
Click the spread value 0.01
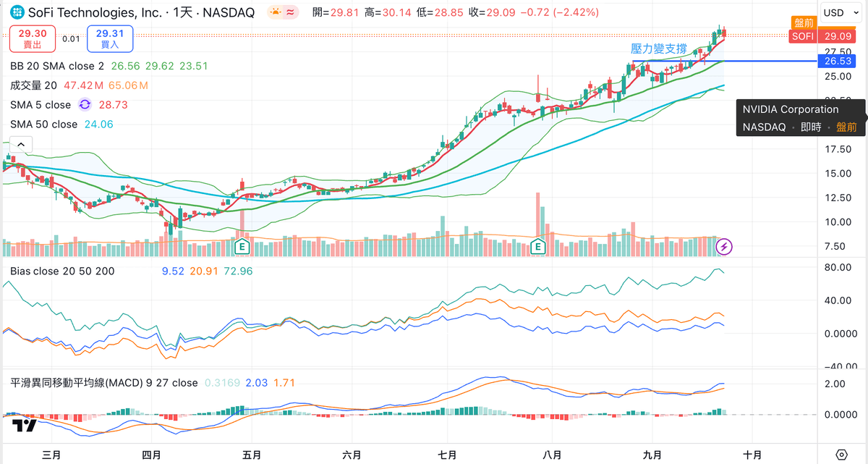tap(71, 39)
